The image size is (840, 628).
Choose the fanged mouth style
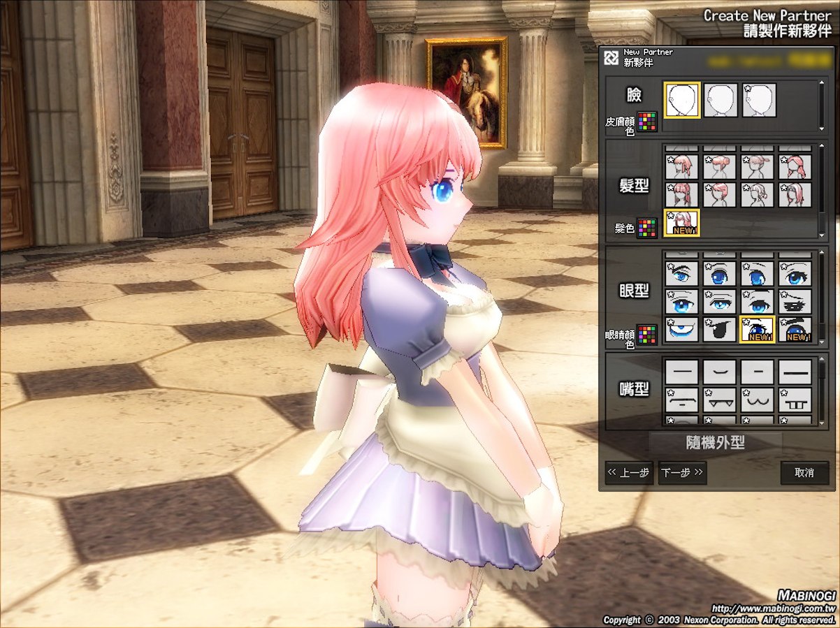coord(720,400)
